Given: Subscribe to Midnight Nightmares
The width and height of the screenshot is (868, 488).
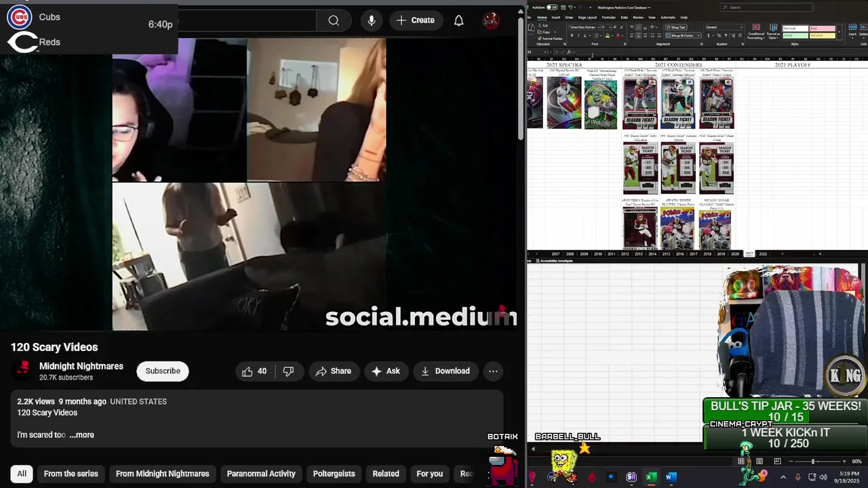Looking at the screenshot, I should click(163, 371).
